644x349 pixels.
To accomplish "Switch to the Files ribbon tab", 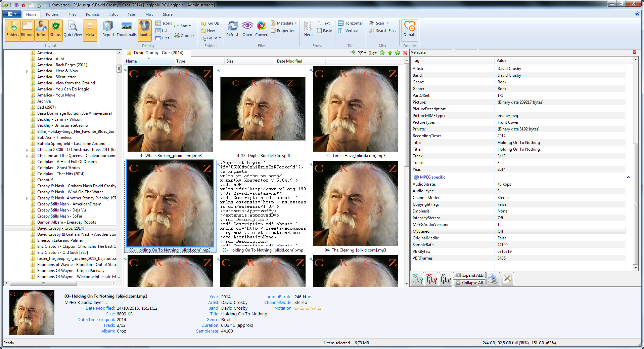I will (x=72, y=14).
